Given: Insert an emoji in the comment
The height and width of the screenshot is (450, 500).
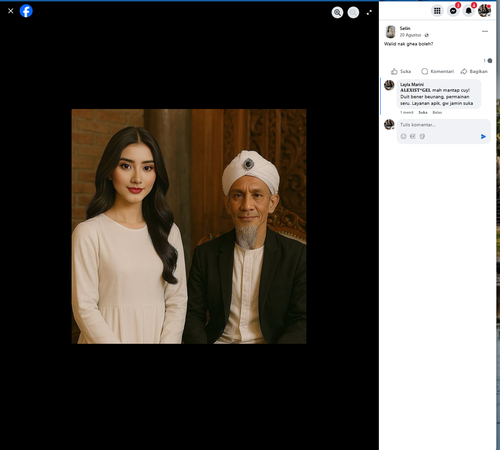Looking at the screenshot, I should tap(403, 136).
